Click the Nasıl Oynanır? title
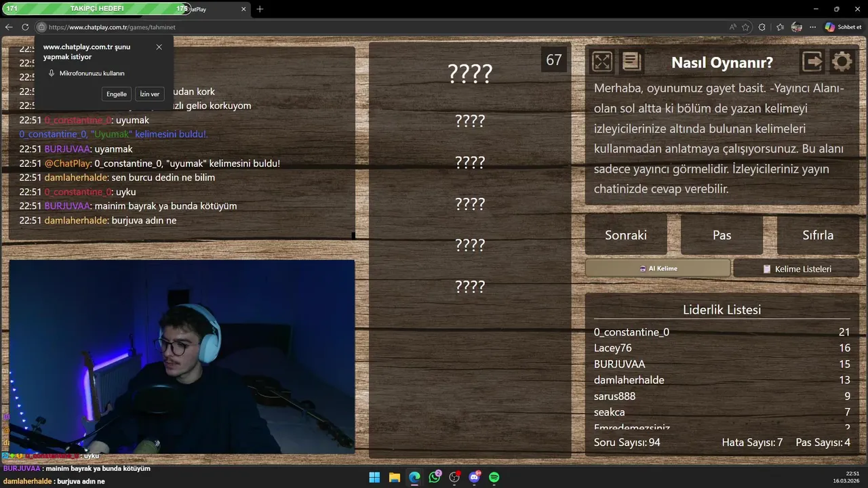 (x=722, y=62)
